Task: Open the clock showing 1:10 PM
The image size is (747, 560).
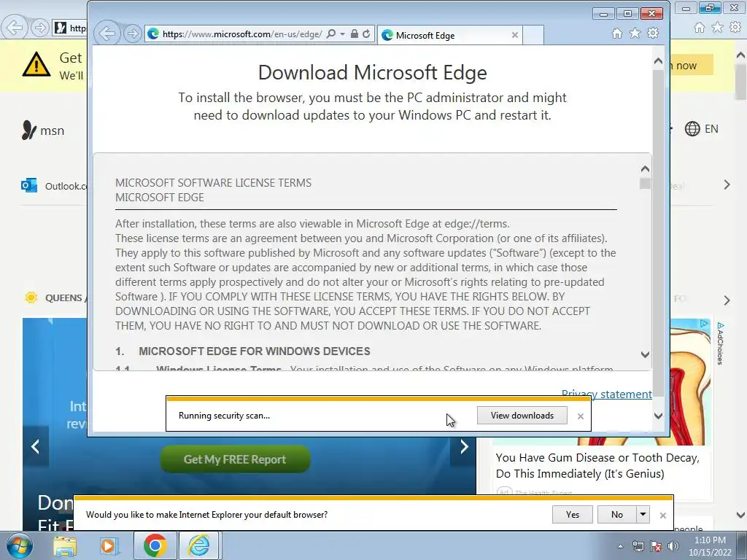Action: (x=710, y=546)
